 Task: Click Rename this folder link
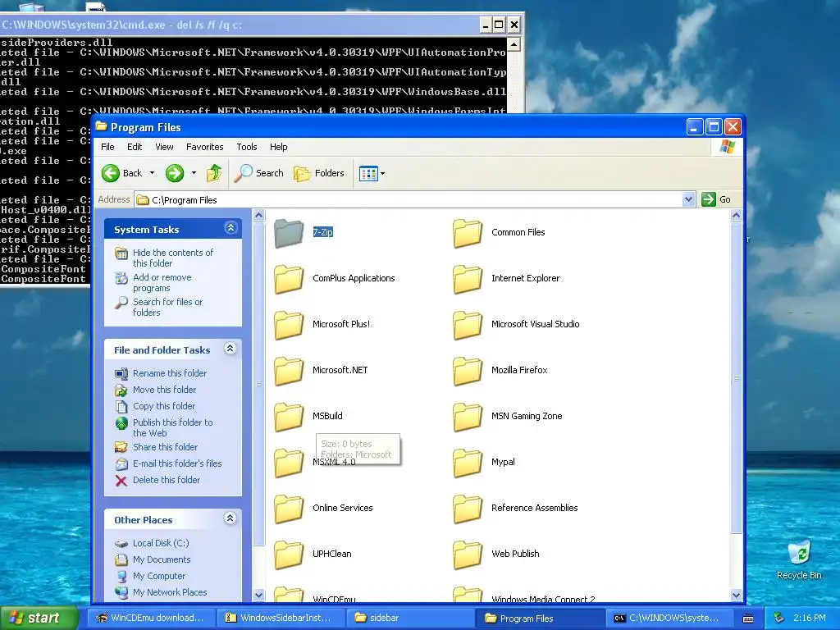tap(169, 373)
